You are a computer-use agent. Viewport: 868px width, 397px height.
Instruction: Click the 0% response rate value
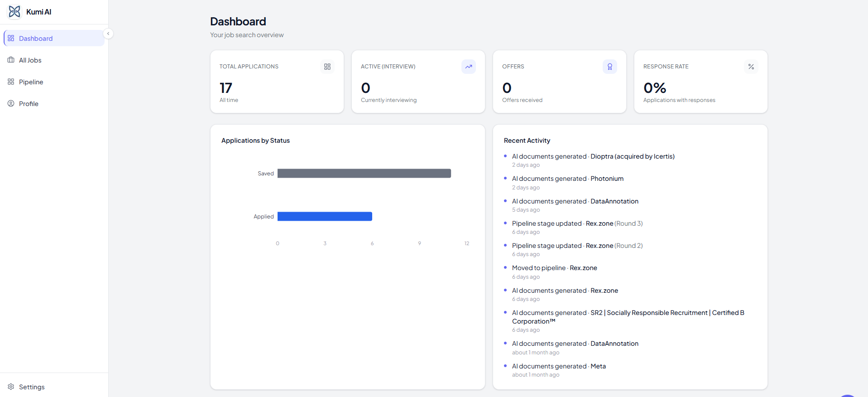pos(655,87)
